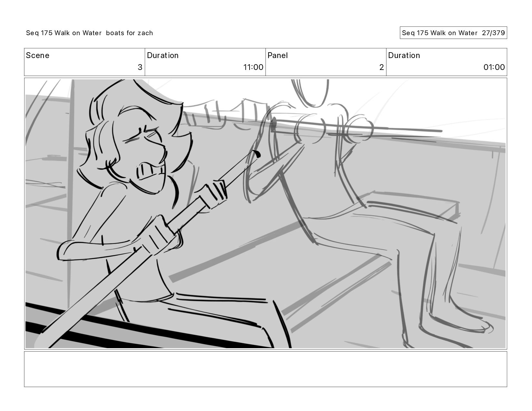Select the scene duration value 11:00
532x411 pixels.
[253, 67]
